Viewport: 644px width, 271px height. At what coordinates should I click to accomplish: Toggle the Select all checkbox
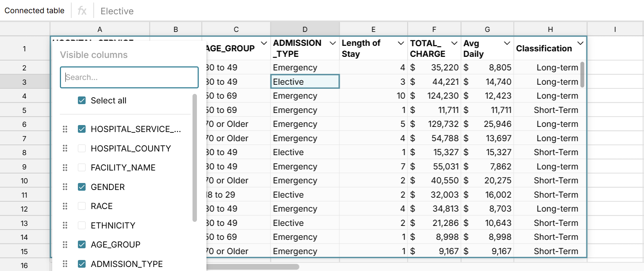82,100
